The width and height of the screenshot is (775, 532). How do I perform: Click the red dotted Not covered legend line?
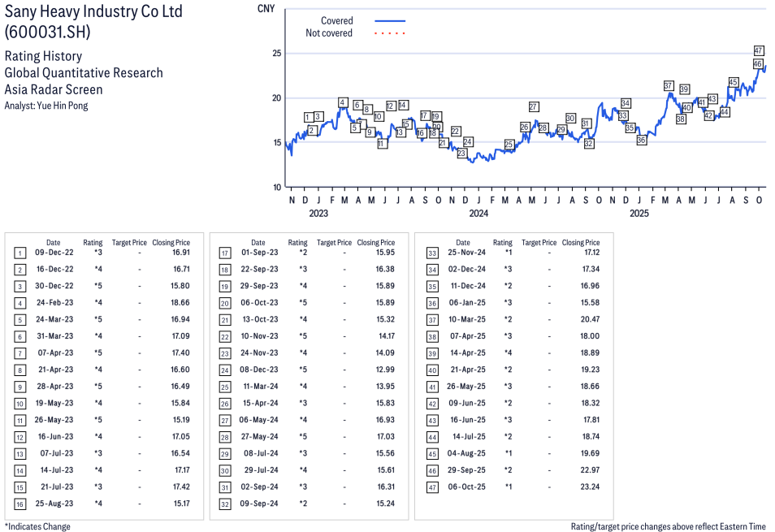[x=390, y=33]
